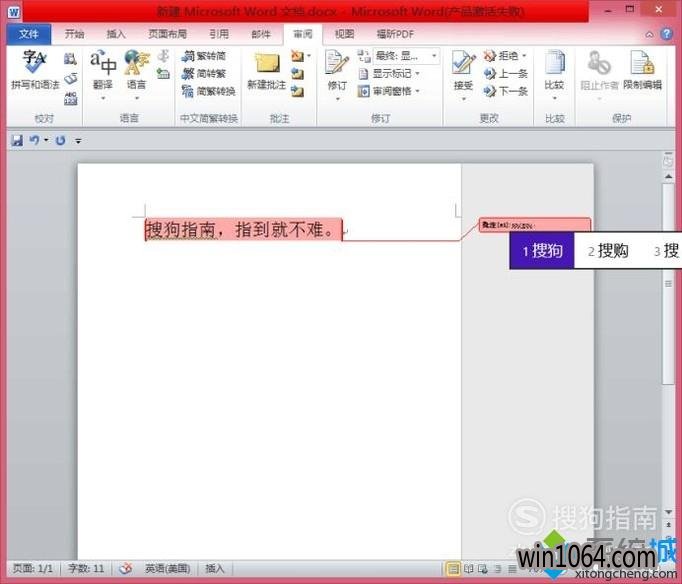Select Full Screen Reading view button

pos(468,568)
